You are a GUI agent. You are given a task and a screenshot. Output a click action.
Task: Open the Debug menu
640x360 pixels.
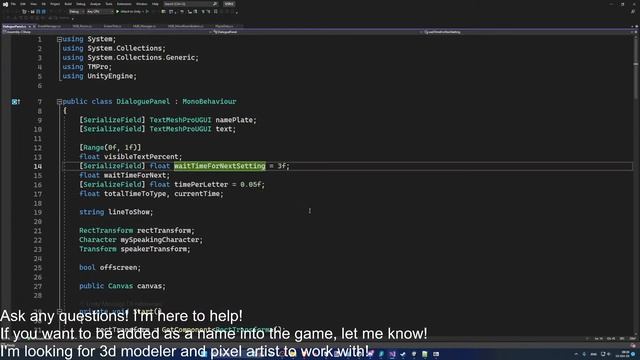(80, 4)
